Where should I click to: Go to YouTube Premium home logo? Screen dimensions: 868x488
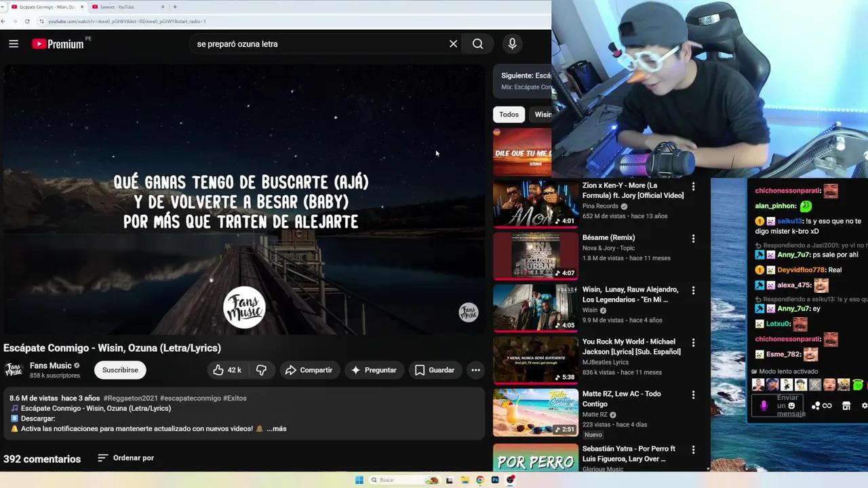pos(58,44)
